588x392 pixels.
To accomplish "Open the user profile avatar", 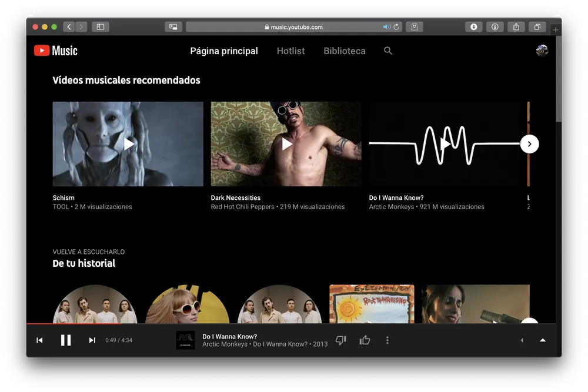I will [542, 51].
